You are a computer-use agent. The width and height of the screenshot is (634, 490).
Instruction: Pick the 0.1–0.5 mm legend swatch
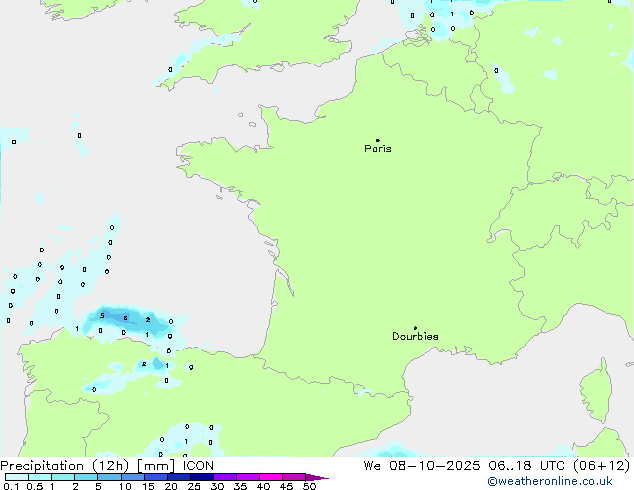click(17, 477)
